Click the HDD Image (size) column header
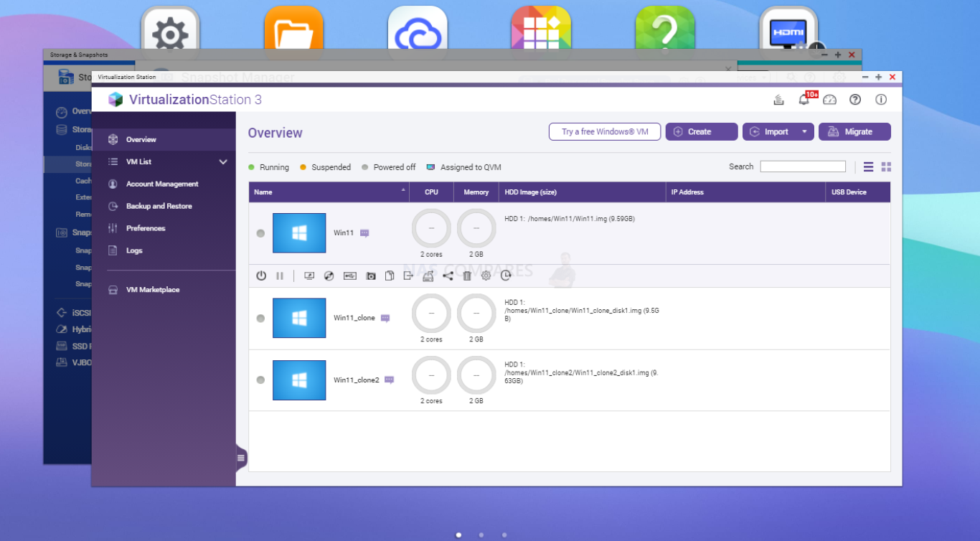980x541 pixels. click(583, 192)
